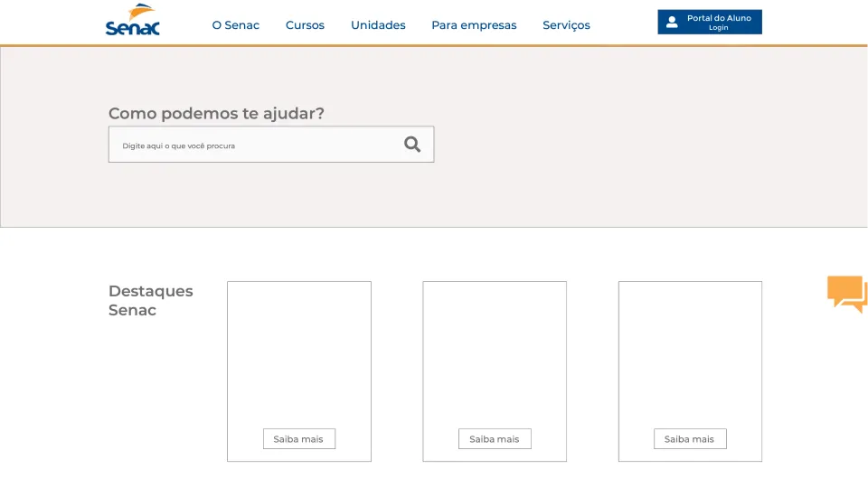Open the Serviços navigation item
This screenshot has height=488, width=868.
[566, 25]
